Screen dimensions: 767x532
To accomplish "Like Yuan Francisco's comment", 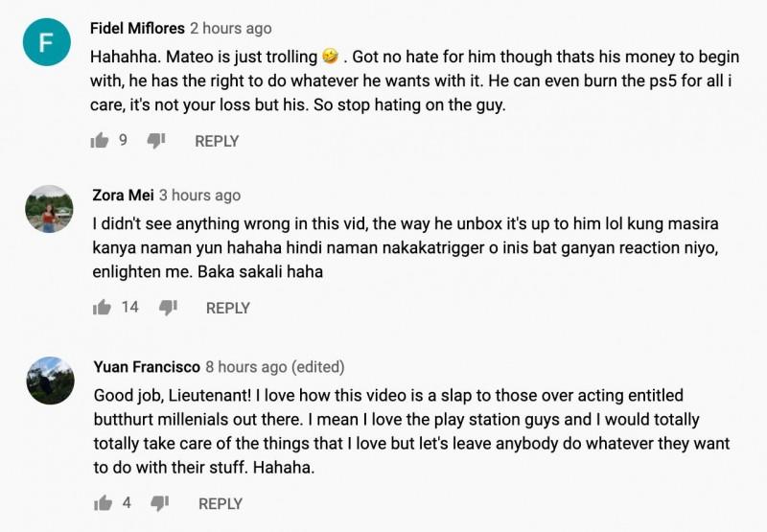I will tap(103, 503).
